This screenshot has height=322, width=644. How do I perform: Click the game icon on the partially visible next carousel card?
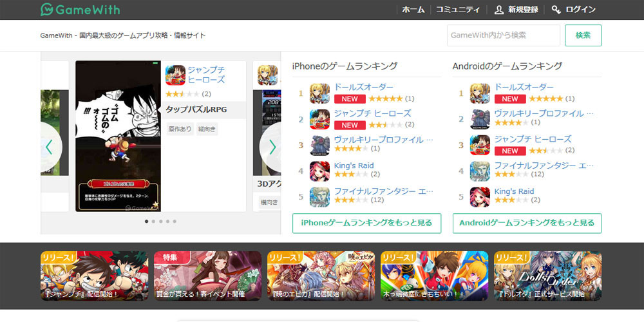[x=267, y=75]
